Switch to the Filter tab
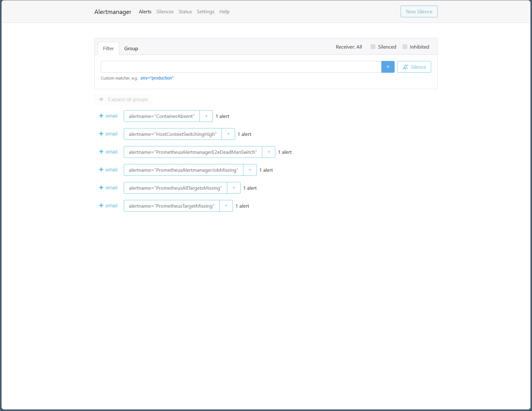This screenshot has height=411, width=532. (x=108, y=48)
